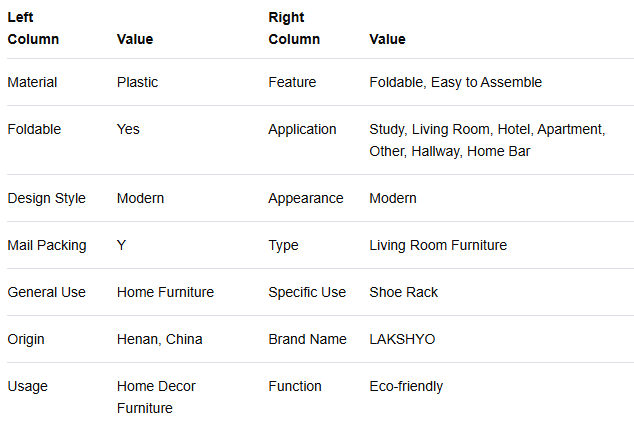Click the Appearance label
The height and width of the screenshot is (431, 634).
tap(306, 198)
